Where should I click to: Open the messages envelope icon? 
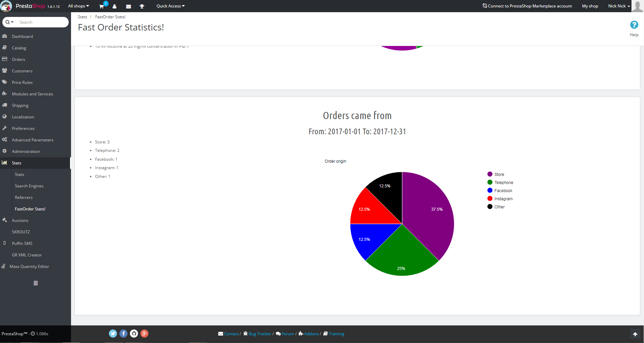click(x=129, y=6)
